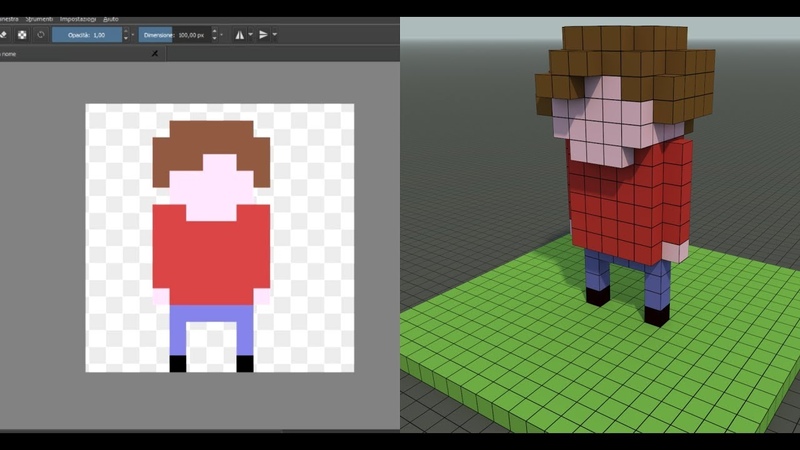
Task: Open the vertical mirror options dropdown arrow
Action: click(274, 35)
